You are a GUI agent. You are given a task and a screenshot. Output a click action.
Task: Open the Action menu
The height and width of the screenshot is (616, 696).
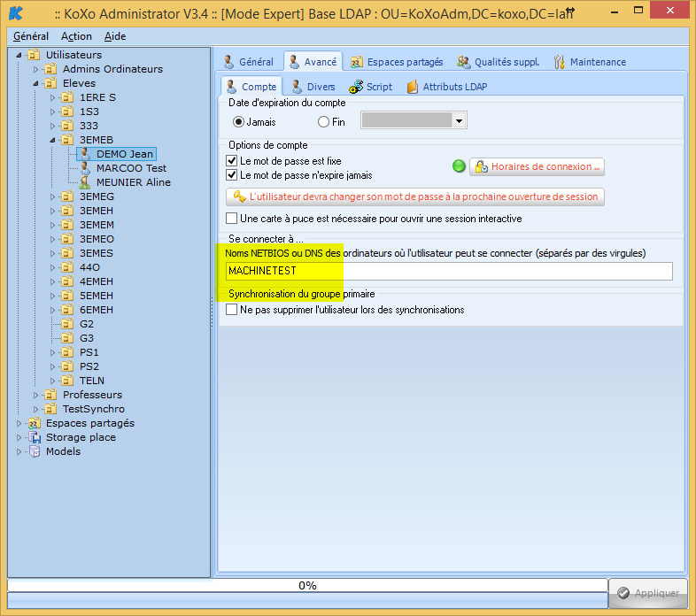(76, 36)
